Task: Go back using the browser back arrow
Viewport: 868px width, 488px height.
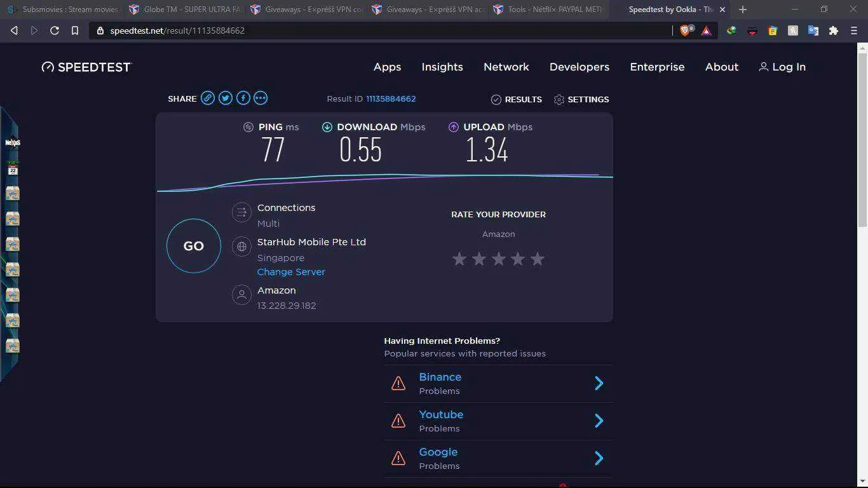Action: [x=14, y=30]
